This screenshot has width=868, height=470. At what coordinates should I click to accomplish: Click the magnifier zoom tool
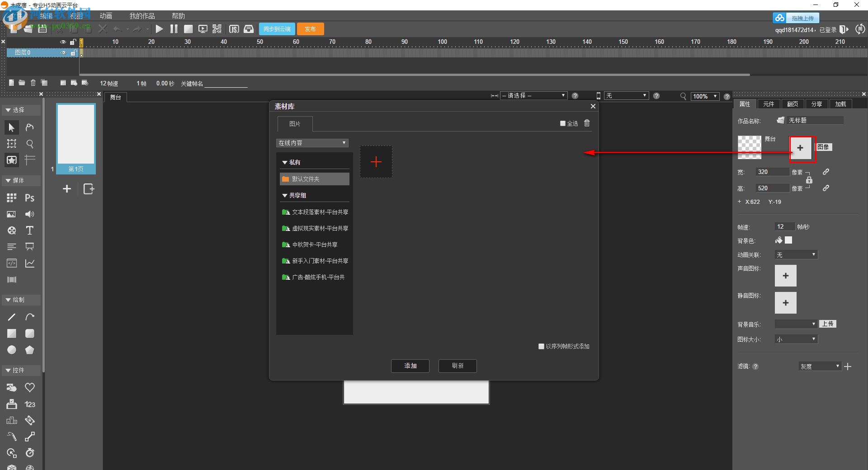click(30, 144)
